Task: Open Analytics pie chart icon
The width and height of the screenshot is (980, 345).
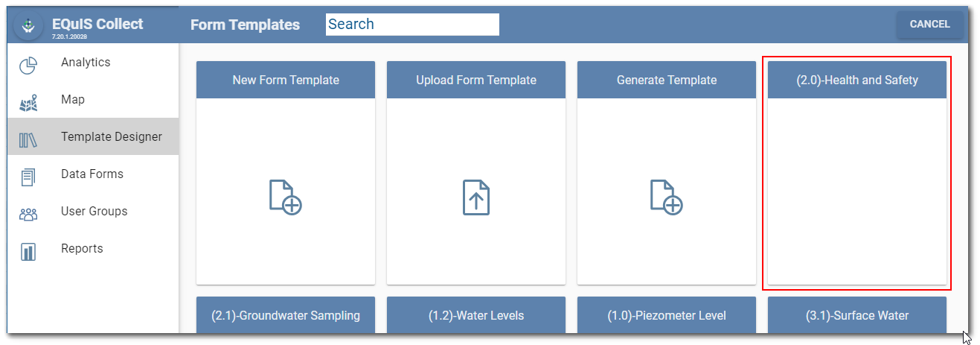Action: [28, 66]
